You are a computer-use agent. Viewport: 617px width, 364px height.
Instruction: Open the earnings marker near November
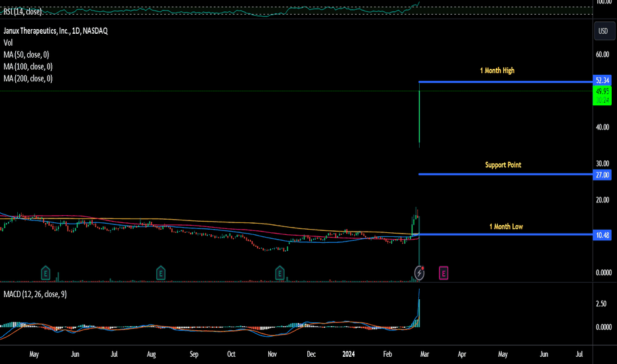[279, 271]
